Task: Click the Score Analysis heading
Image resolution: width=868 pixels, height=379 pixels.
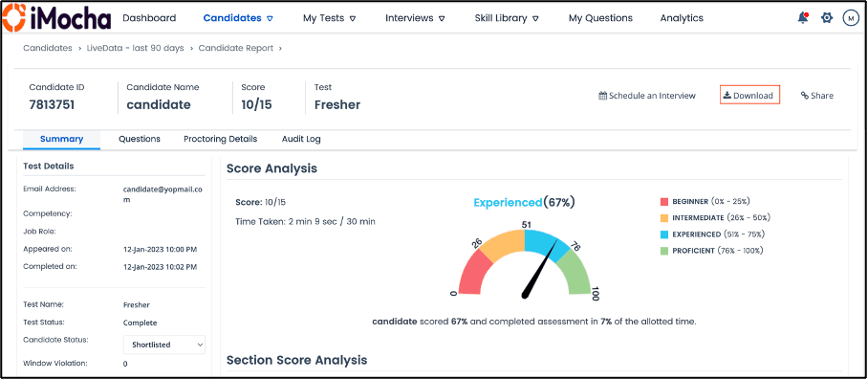Action: pos(271,168)
